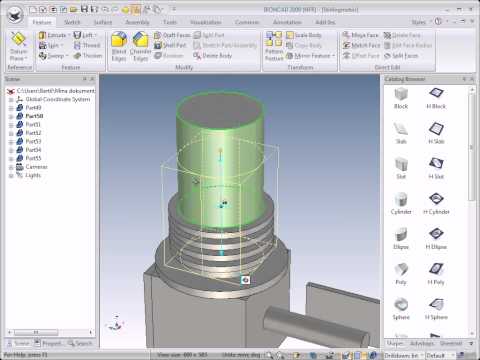Expand Global Coordinate System node
The height and width of the screenshot is (360, 480).
11,99
